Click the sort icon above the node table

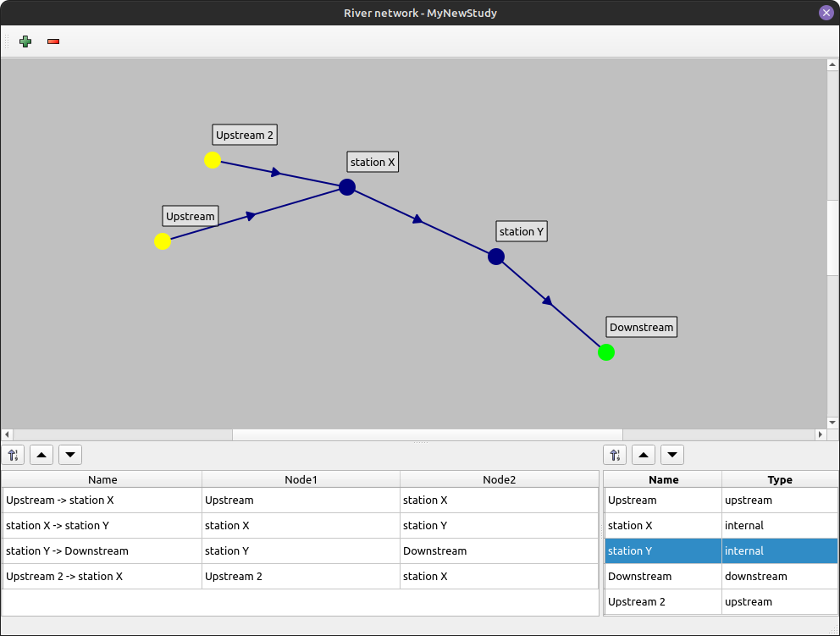(x=616, y=455)
